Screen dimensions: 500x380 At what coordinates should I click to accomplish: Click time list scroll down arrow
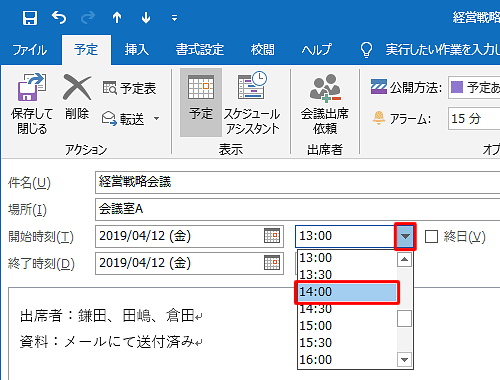click(x=404, y=360)
